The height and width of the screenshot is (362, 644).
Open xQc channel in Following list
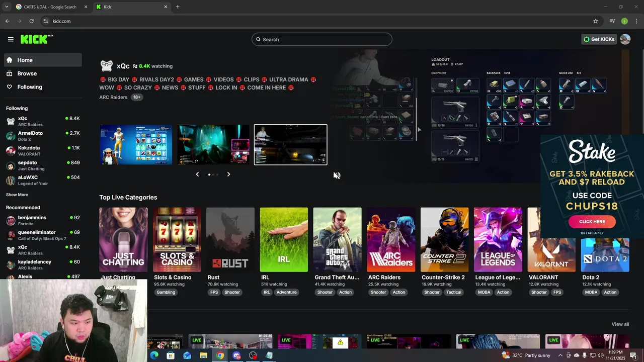click(x=43, y=121)
